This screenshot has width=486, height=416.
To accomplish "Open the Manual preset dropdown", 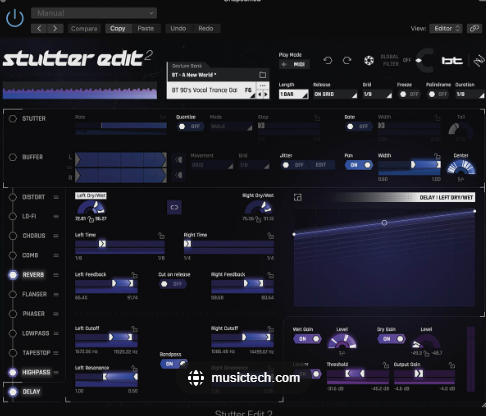I will 94,13.
